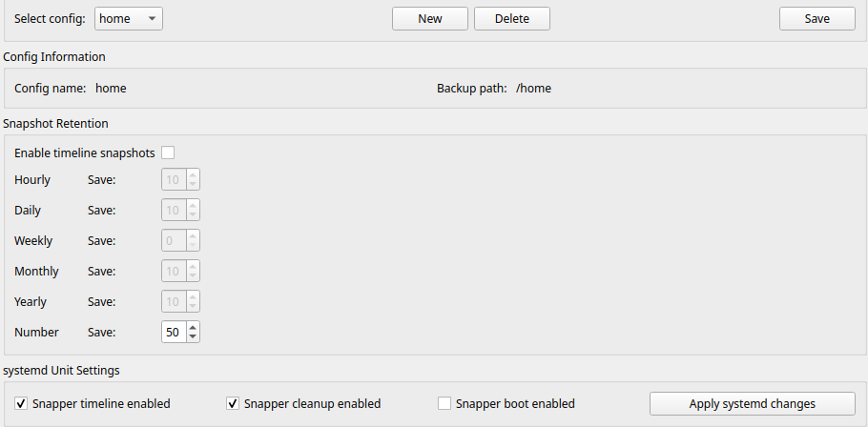The height and width of the screenshot is (427, 868).
Task: Click the Monthly save down arrow
Action: 193,276
